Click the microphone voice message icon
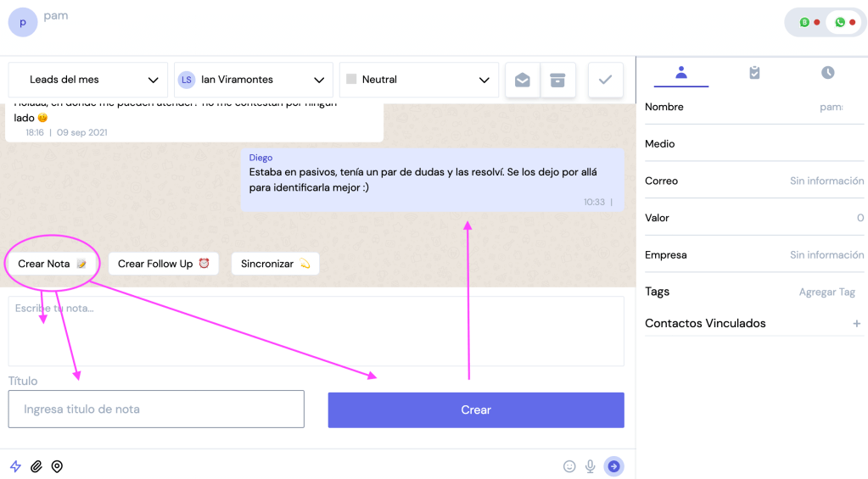This screenshot has height=479, width=868. point(590,466)
